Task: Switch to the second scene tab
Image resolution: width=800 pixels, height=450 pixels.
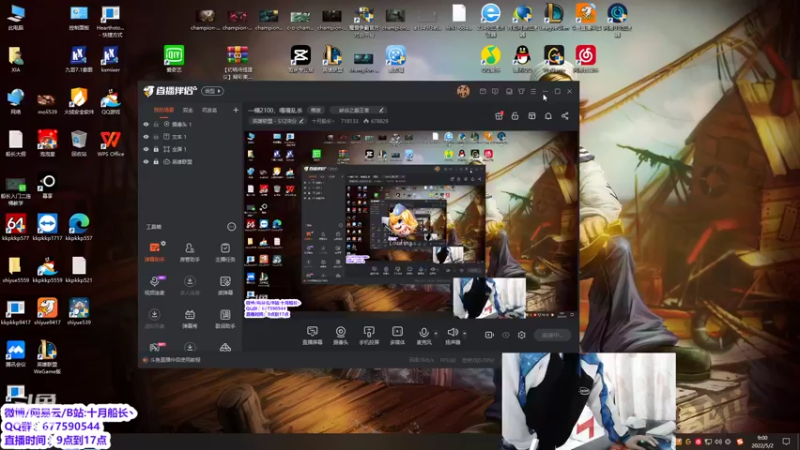Action: [188, 110]
